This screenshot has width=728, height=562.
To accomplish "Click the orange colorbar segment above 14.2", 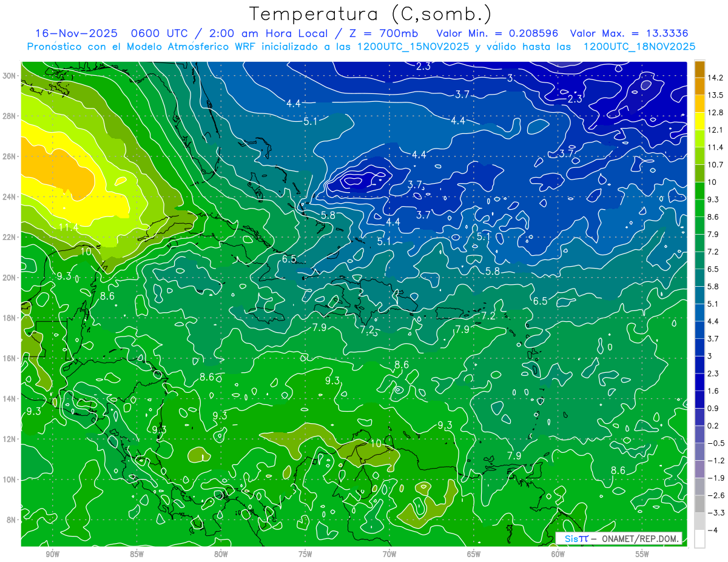I will click(x=699, y=69).
